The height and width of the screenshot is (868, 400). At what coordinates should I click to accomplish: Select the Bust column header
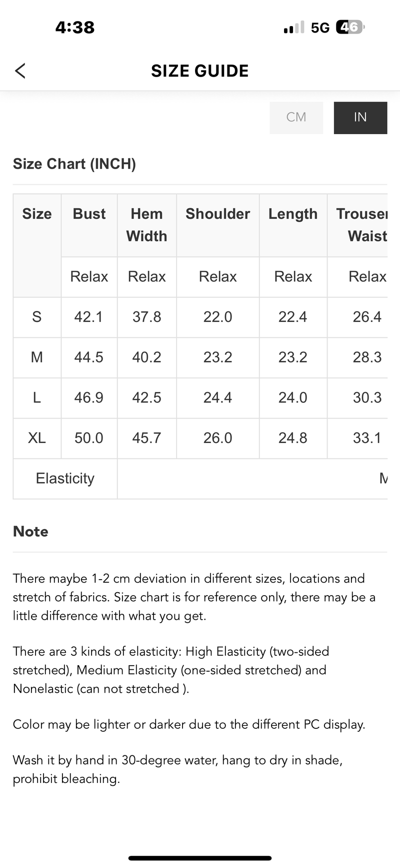(x=89, y=214)
